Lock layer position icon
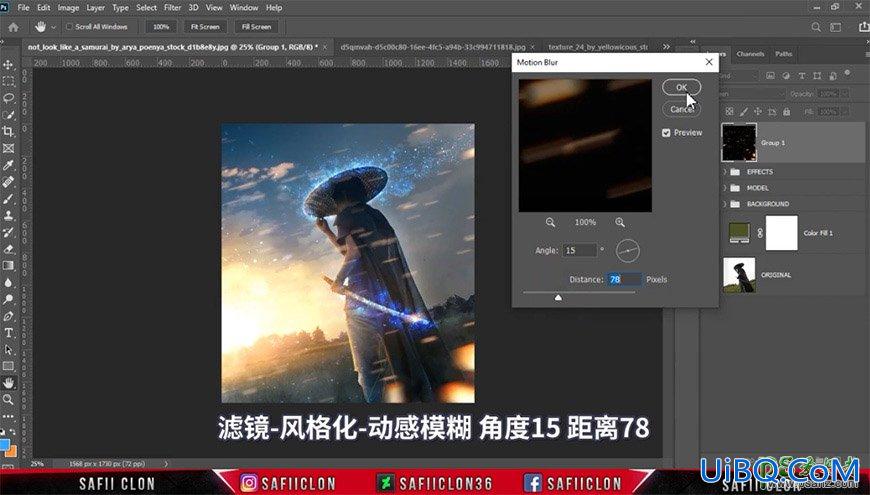870x495 pixels. coord(758,112)
